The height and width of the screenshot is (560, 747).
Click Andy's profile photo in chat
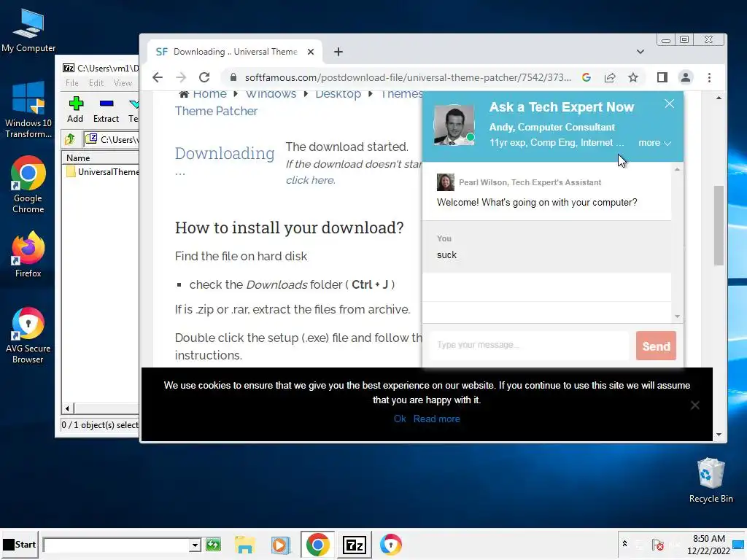(454, 125)
